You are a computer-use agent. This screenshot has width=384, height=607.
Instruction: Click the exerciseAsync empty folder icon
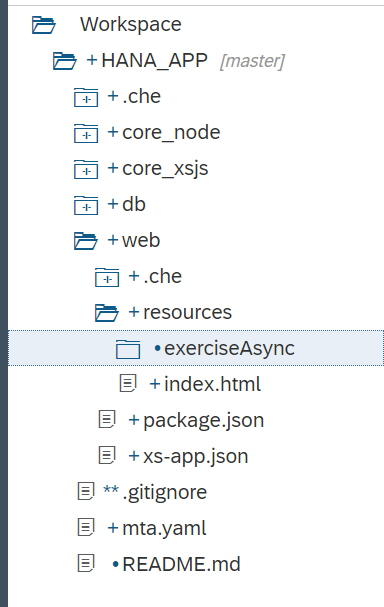click(128, 349)
